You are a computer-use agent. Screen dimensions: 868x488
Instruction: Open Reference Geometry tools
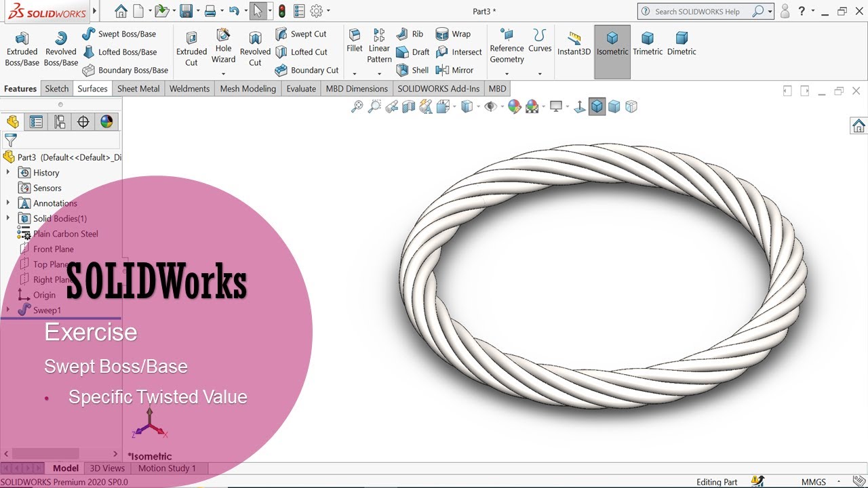tap(507, 46)
